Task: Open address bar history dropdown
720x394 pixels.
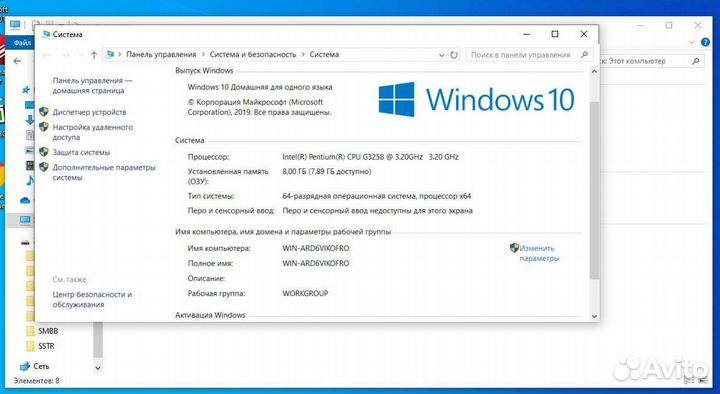Action: [x=442, y=55]
